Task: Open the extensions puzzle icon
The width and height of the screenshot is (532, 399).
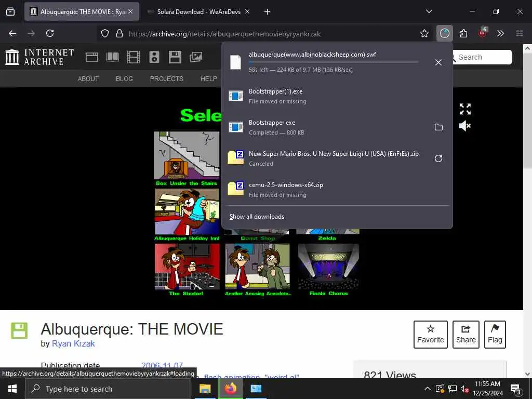Action: [463, 33]
